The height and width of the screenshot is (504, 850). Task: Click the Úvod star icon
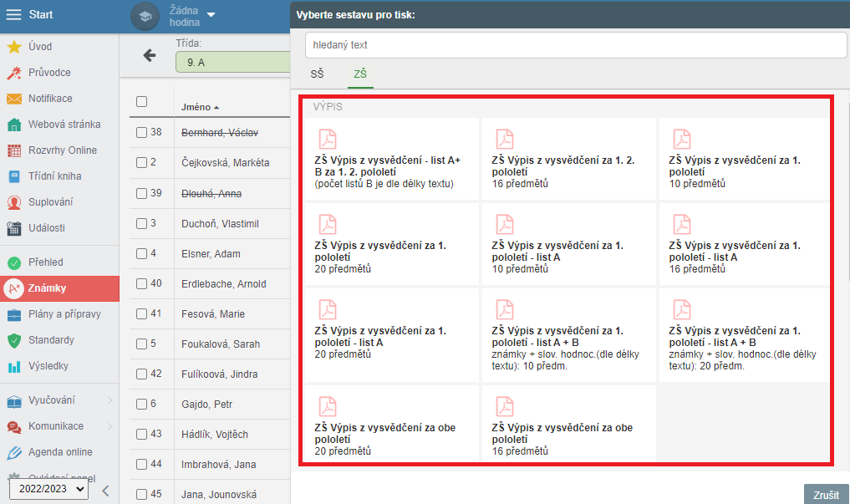(x=14, y=47)
